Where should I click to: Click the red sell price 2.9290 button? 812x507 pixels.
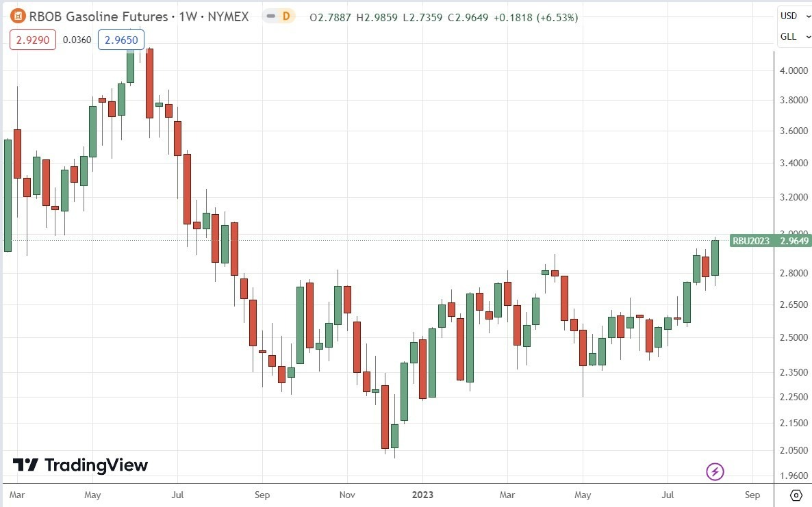[32, 40]
